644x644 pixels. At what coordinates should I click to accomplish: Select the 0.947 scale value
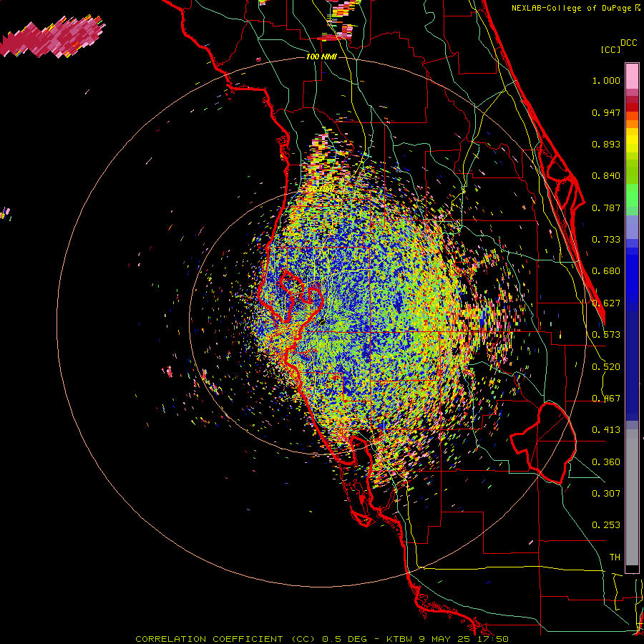point(606,112)
